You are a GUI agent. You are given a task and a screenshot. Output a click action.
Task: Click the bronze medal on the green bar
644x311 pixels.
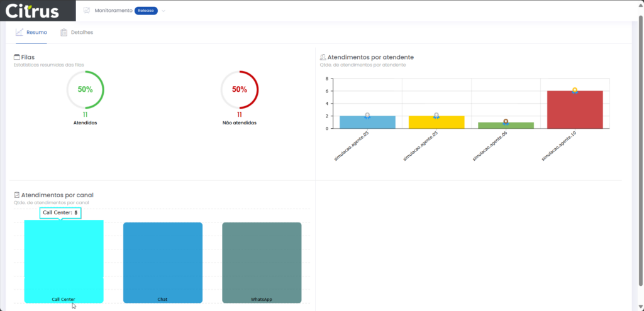(506, 123)
